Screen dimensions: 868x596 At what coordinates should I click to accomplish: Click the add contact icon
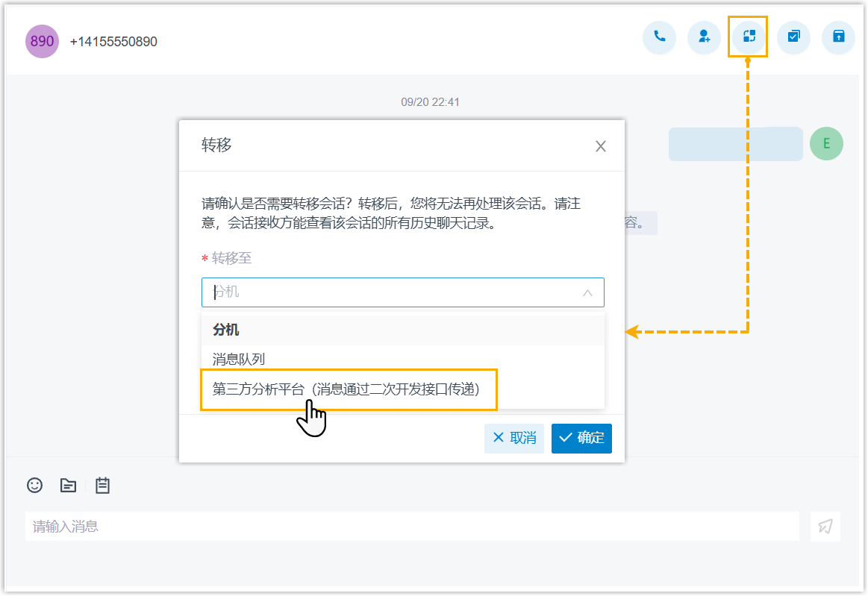pyautogui.click(x=704, y=37)
